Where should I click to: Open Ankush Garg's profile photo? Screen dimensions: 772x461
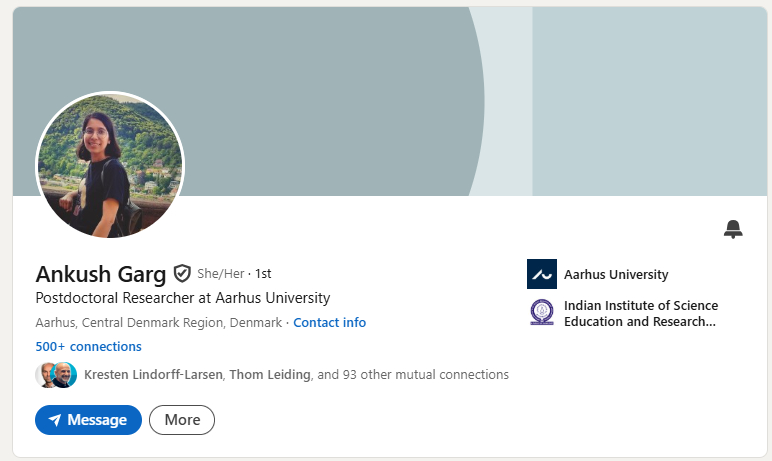[110, 165]
